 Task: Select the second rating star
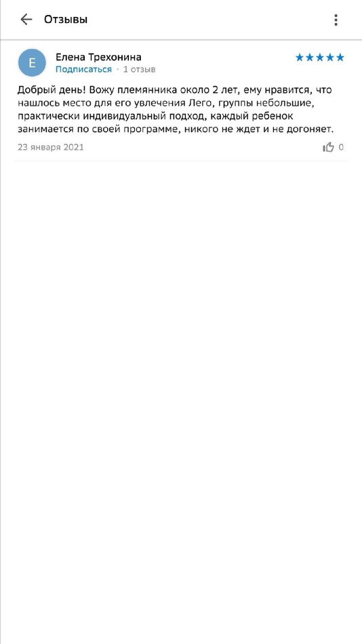click(310, 58)
